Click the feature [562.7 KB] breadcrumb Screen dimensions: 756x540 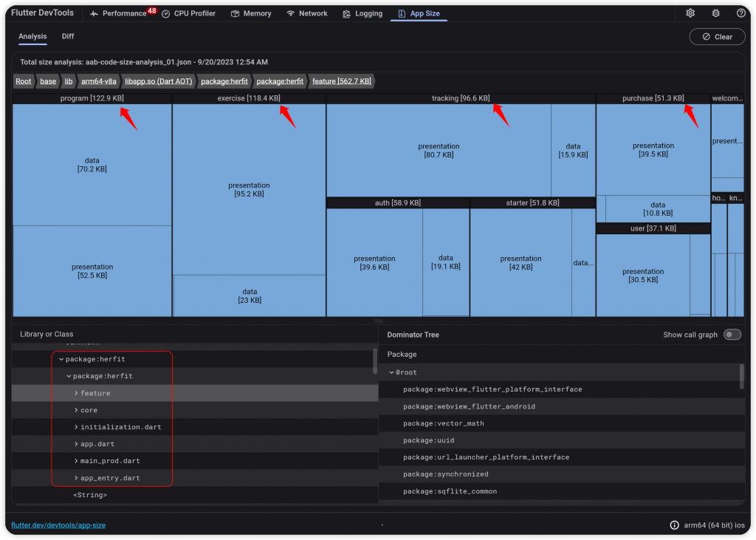click(341, 81)
